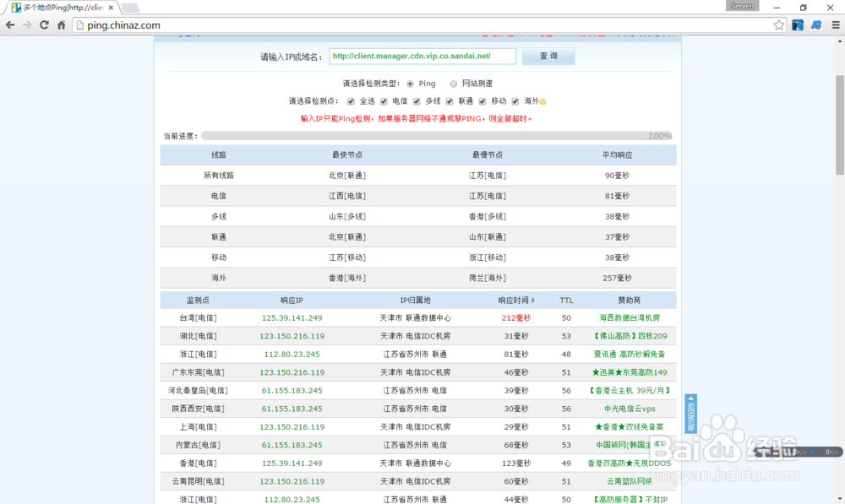Screen dimensions: 845x504
Task: Select the ping.chinaz.com browser tab
Action: 62,8
